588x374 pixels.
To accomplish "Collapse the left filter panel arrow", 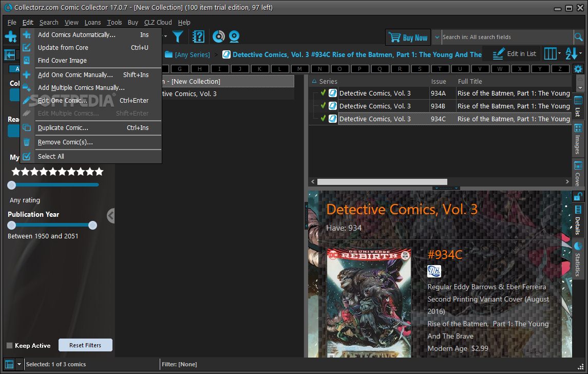I will 110,216.
